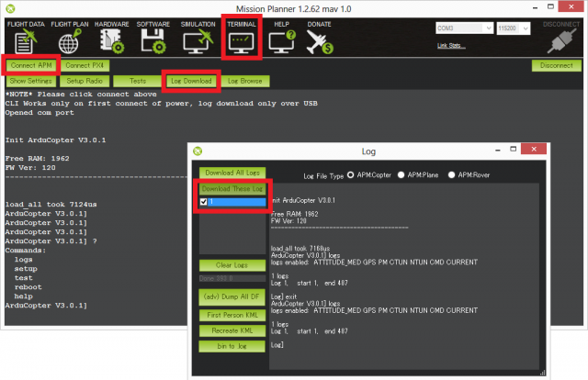The image size is (588, 380).
Task: Click the First Person KML button
Action: [x=232, y=315]
